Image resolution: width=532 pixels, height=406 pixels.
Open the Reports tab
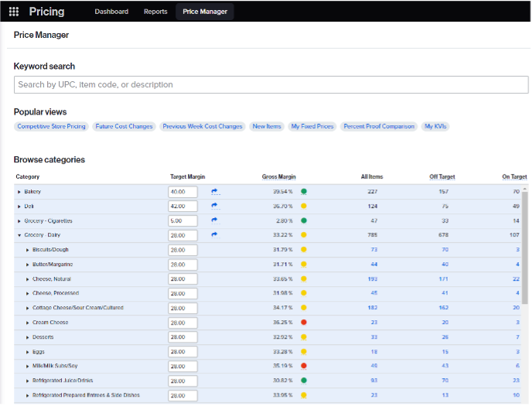point(155,12)
